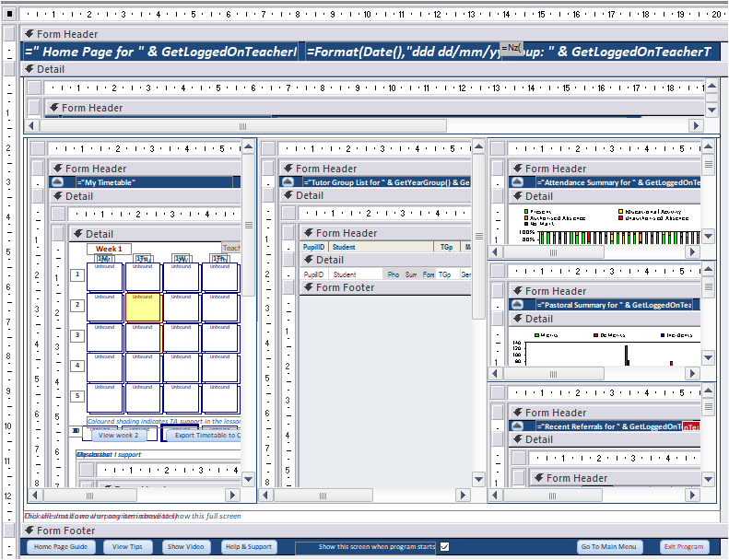
Task: Click down scroll arrow of Tutor Group List subform
Action: click(x=478, y=479)
